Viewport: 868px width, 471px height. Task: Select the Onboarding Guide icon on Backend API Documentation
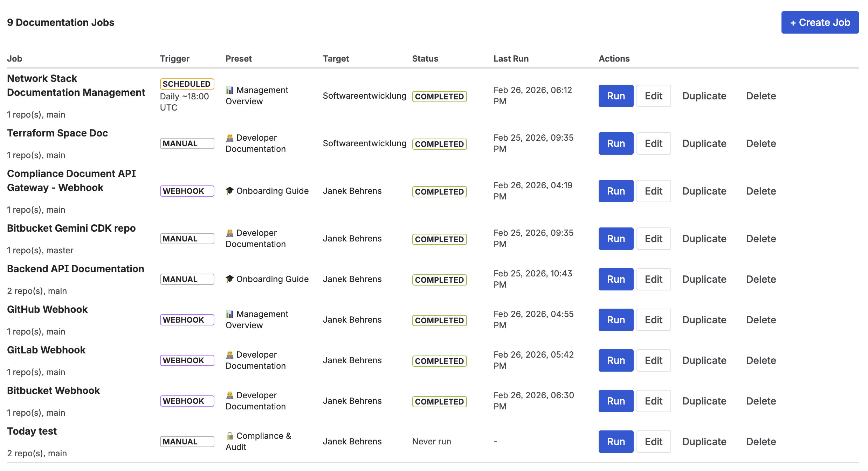point(229,279)
